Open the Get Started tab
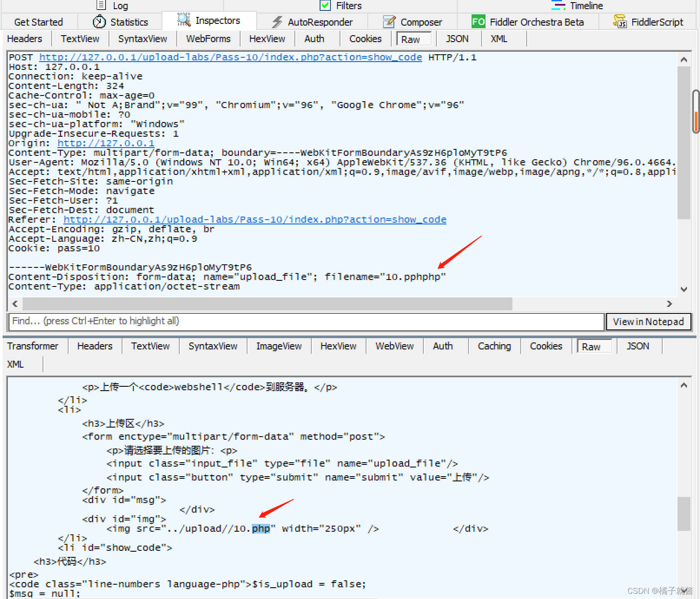This screenshot has width=700, height=599. (39, 22)
